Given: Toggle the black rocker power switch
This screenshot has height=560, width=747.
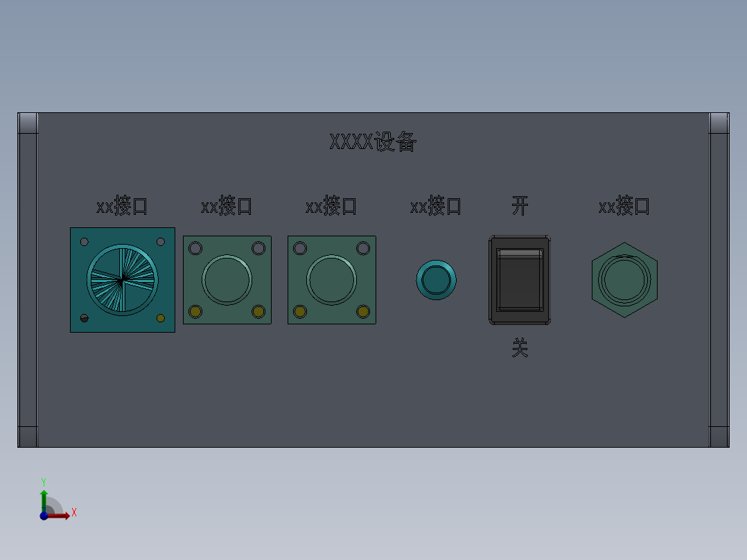Looking at the screenshot, I should pyautogui.click(x=520, y=280).
